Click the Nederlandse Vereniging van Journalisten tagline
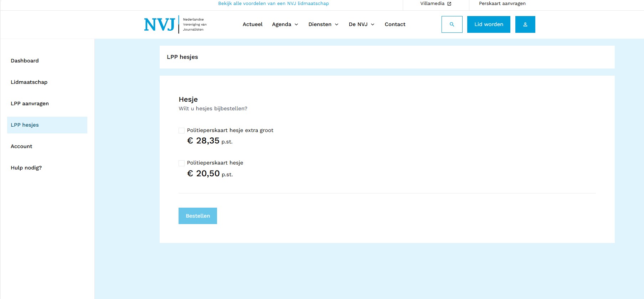 (x=195, y=24)
